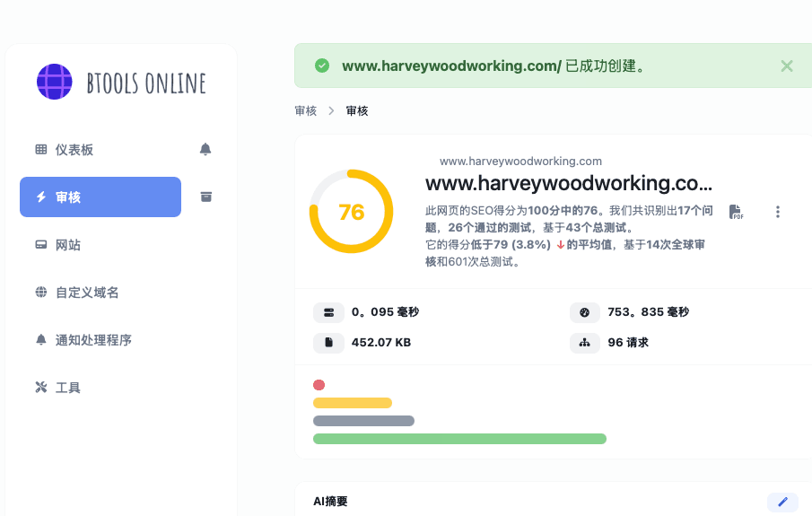Click the green checkmark success icon
Screen dimensions: 812x516
[322, 66]
